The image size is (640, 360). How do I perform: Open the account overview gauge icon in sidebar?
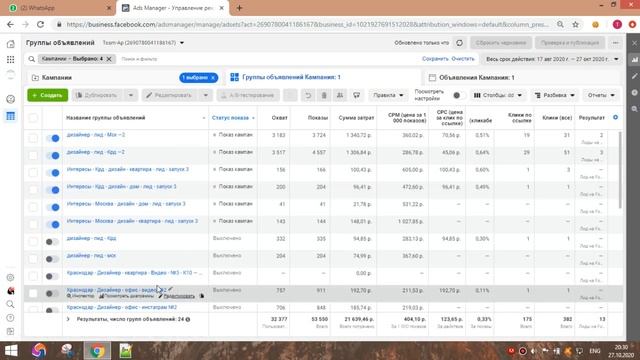[11, 99]
